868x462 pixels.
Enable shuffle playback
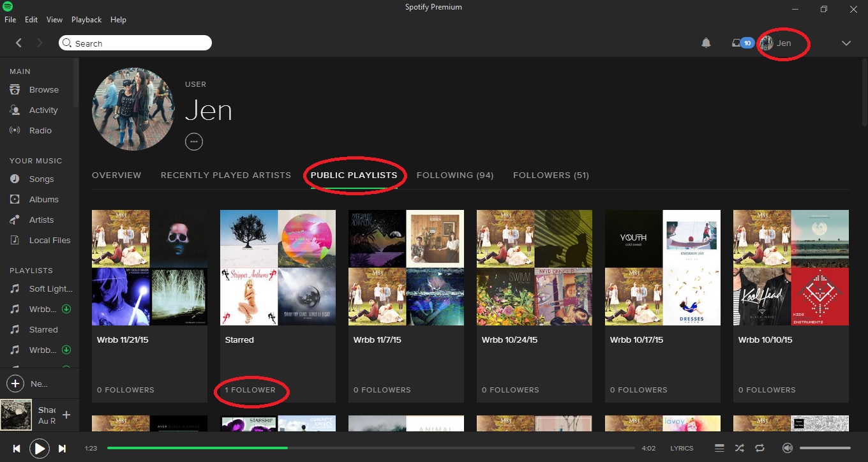(x=739, y=448)
